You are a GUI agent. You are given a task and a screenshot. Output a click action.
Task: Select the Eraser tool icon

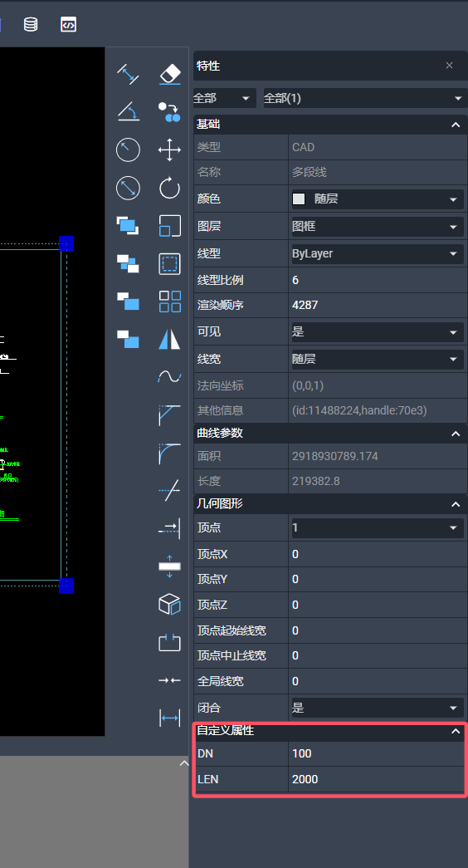pos(170,74)
